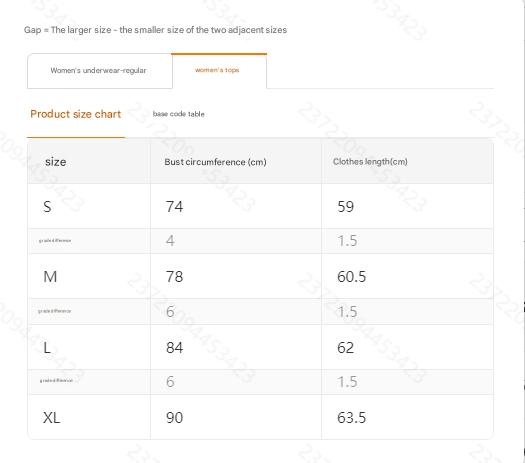Select the women's tops tab

(219, 71)
